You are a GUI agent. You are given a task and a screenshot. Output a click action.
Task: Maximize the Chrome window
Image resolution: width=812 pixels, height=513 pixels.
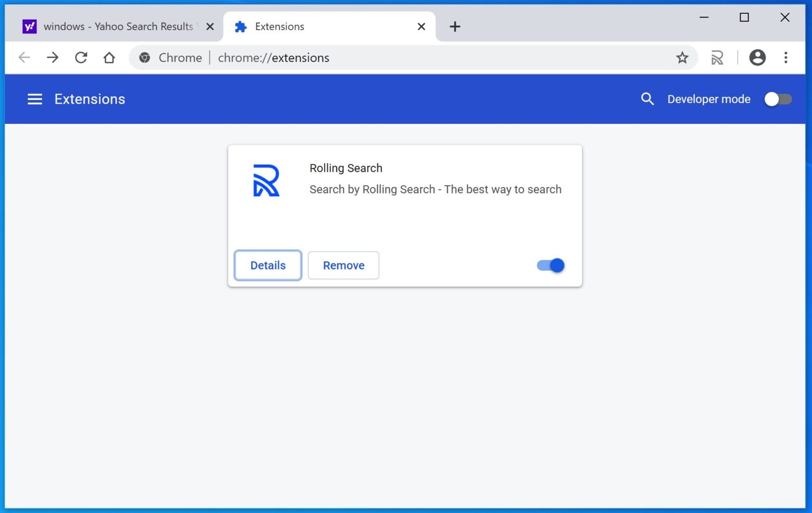[x=744, y=17]
